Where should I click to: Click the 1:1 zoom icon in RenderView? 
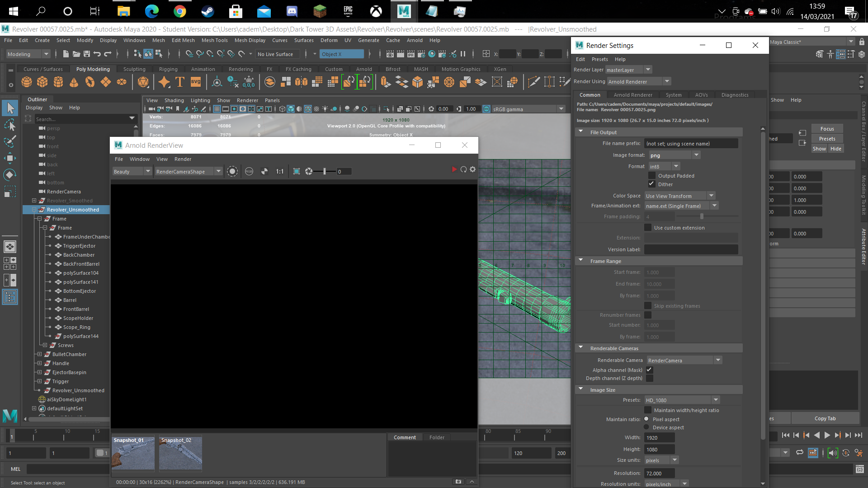point(280,171)
